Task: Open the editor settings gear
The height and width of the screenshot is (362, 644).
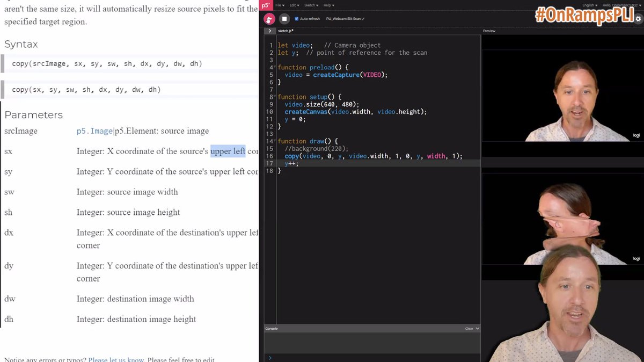Action: point(638,18)
